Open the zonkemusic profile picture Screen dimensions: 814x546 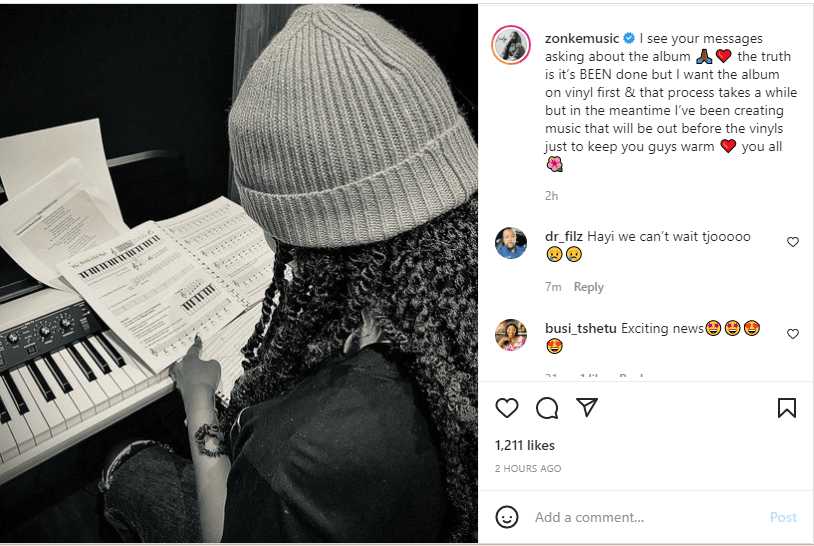click(x=511, y=45)
